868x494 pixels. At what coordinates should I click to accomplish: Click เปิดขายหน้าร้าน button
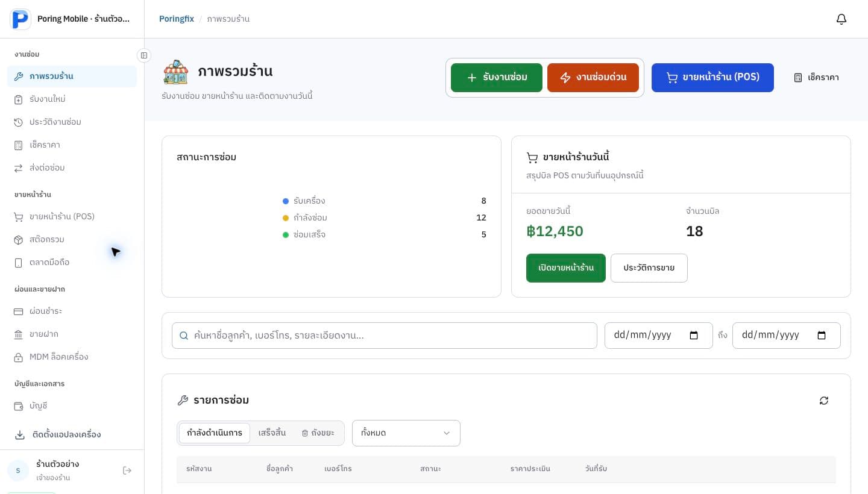[x=566, y=268]
